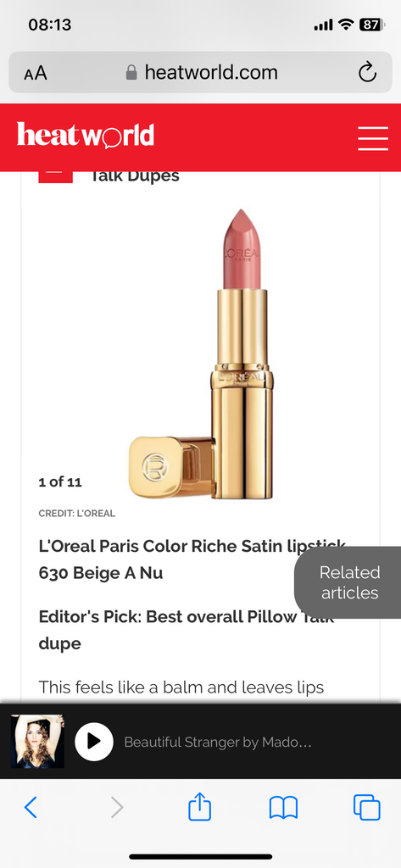Screen dimensions: 401x868
Task: Tap the heatworld.com address bar
Action: 200,73
